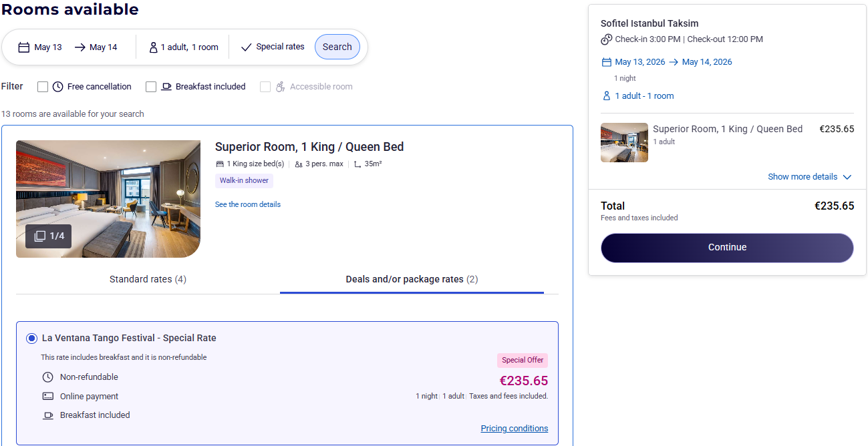This screenshot has width=868, height=446.
Task: Click the person icon beside 1 adult - 1 room
Action: coord(607,96)
